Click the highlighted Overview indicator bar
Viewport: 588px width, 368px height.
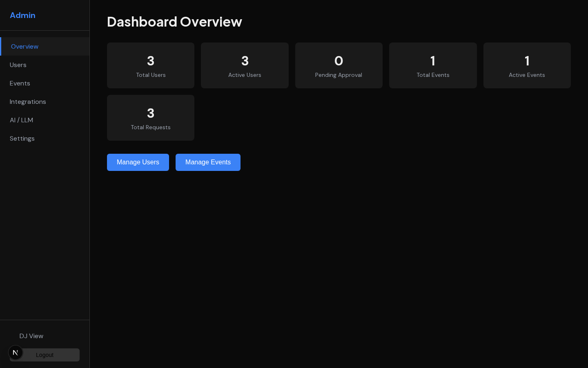pyautogui.click(x=1, y=47)
